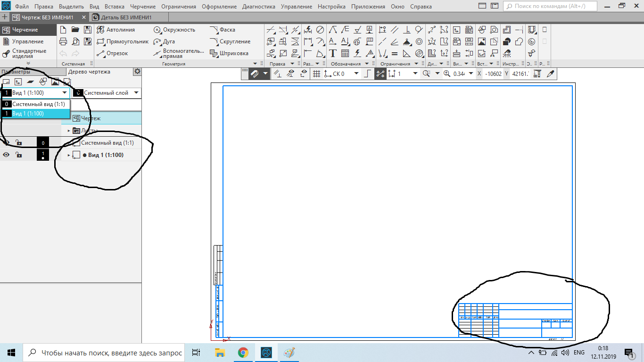
Task: Expand the Листы tree node
Action: (x=69, y=131)
